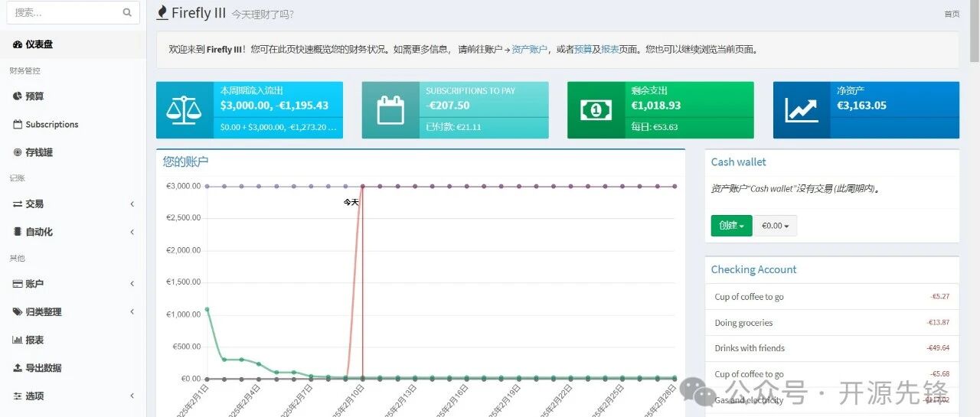The image size is (980, 417).
Task: Click the Firefly III flame logo icon
Action: click(162, 12)
